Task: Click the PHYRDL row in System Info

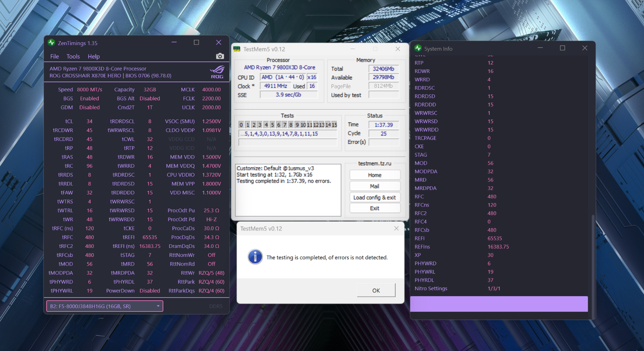Action: [x=499, y=280]
